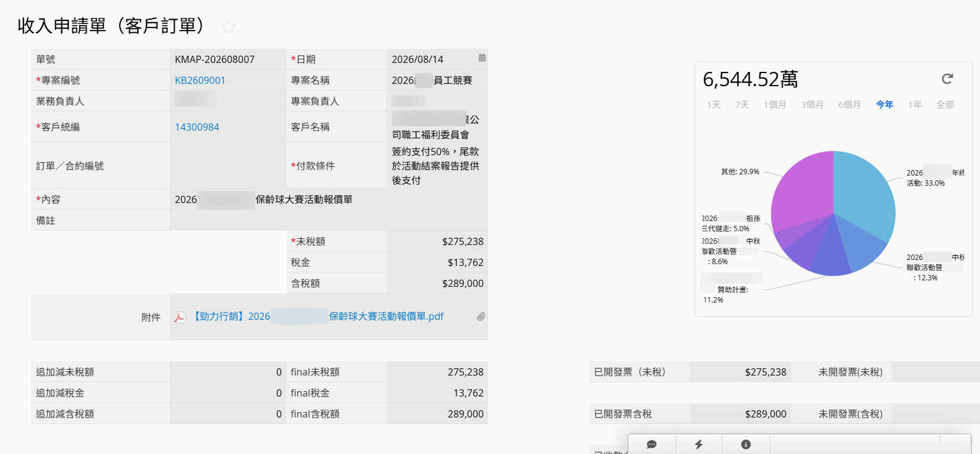Open the 保齡球大賽活動報價單 PDF attachment link
This screenshot has height=454, width=980.
(318, 316)
